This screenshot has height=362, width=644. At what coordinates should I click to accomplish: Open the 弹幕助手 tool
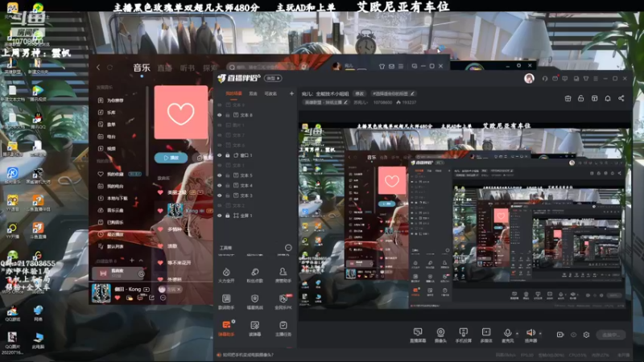coord(226,328)
